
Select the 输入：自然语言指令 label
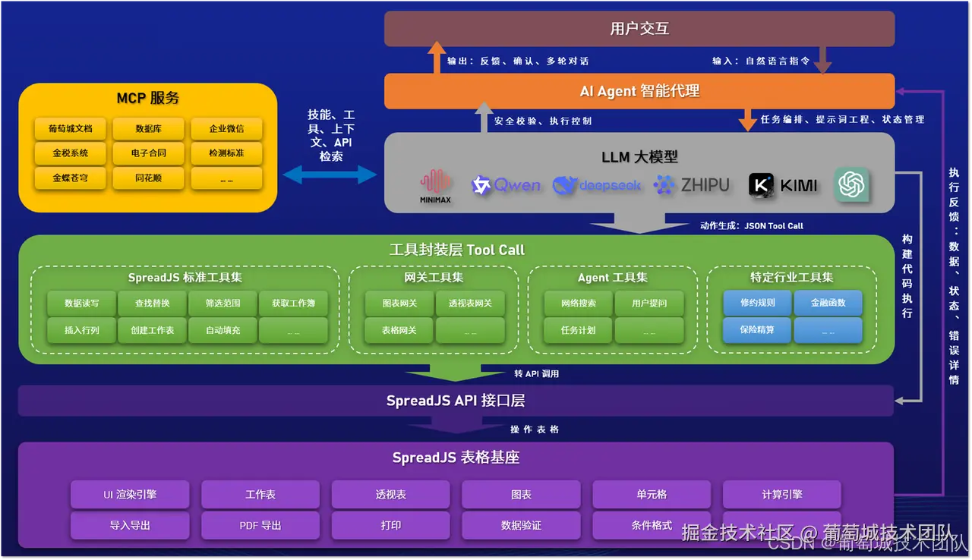click(x=761, y=61)
